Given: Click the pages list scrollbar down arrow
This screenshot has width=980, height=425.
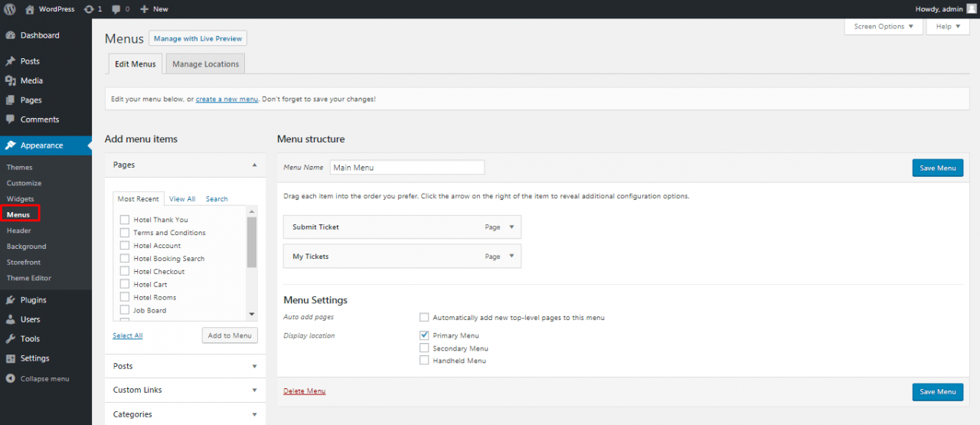Looking at the screenshot, I should [252, 315].
